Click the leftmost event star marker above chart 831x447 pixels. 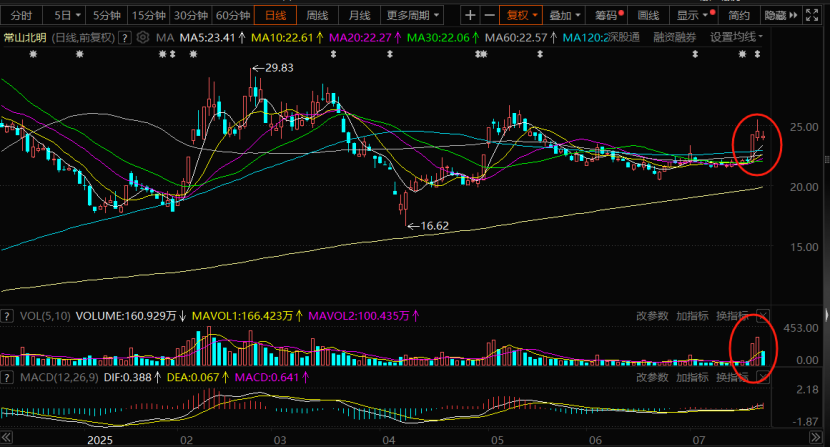pos(33,54)
